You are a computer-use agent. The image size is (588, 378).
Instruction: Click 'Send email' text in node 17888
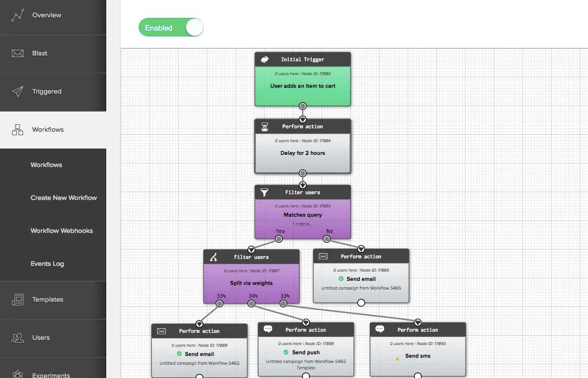tap(199, 354)
